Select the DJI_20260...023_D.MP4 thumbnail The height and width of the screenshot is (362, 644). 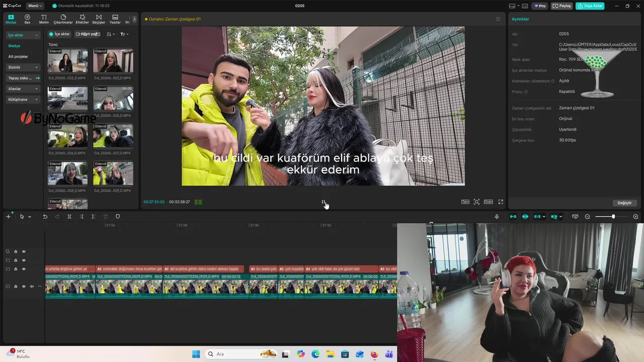[x=113, y=61]
